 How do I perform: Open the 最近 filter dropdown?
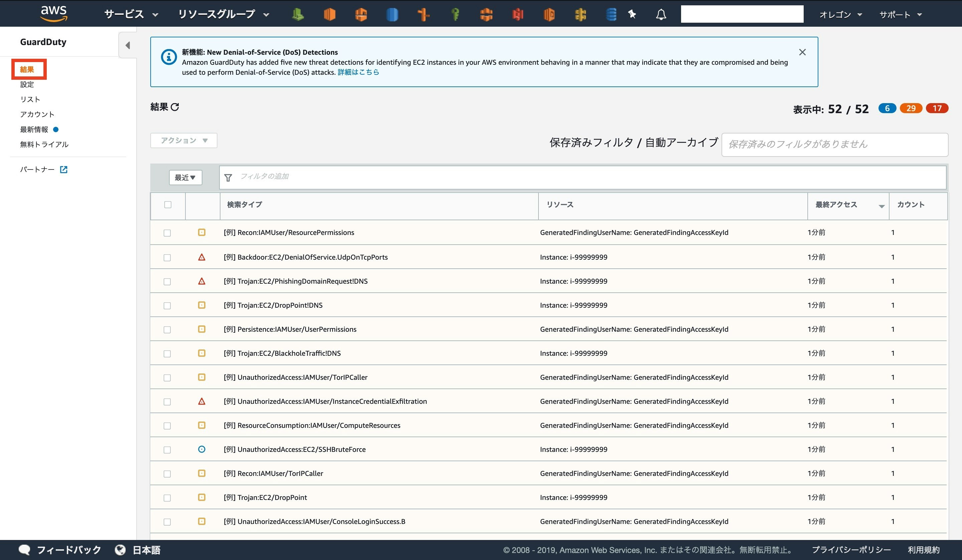tap(185, 178)
